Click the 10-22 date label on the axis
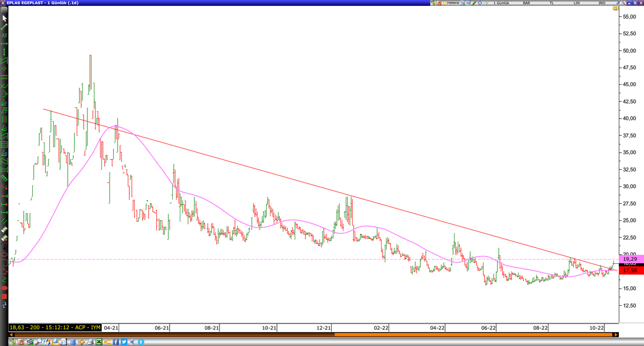Image resolution: width=644 pixels, height=346 pixels. point(596,327)
